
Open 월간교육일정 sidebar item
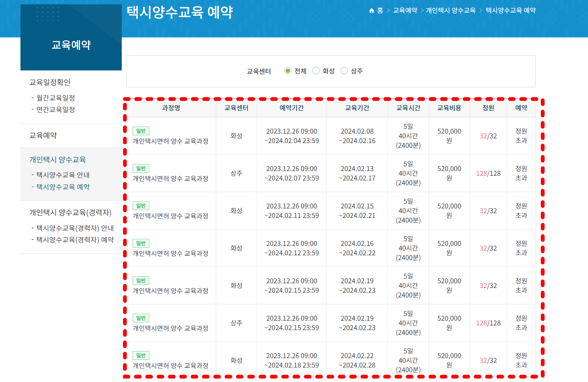pyautogui.click(x=56, y=98)
